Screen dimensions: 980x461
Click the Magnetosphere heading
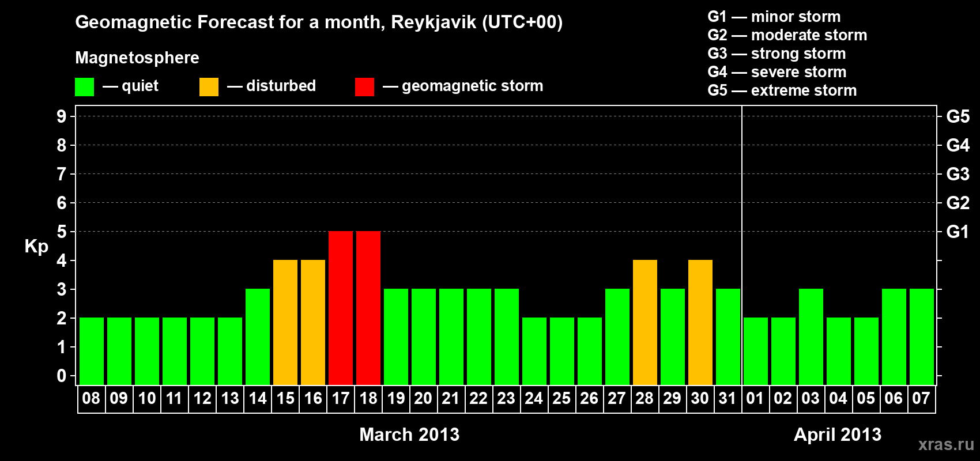(x=137, y=58)
